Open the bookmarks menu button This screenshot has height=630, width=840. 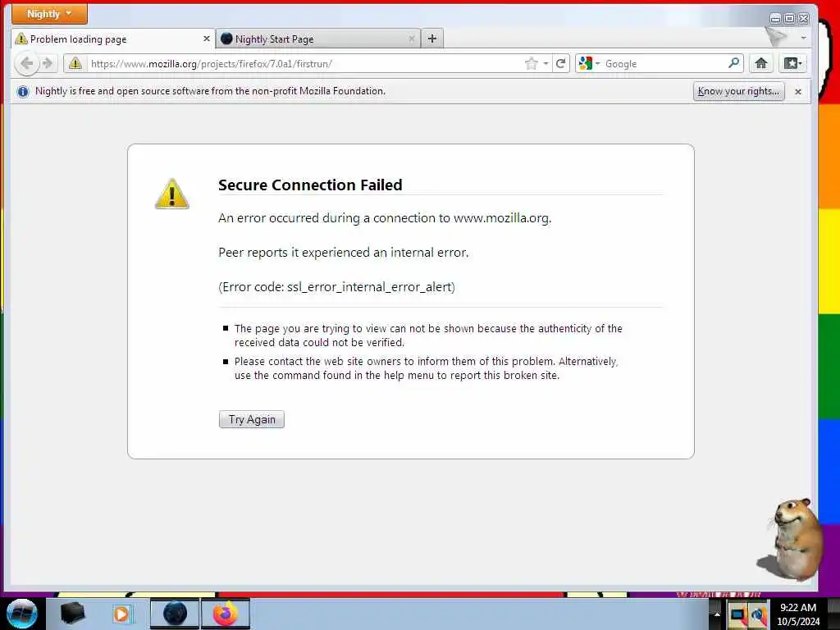pyautogui.click(x=792, y=64)
